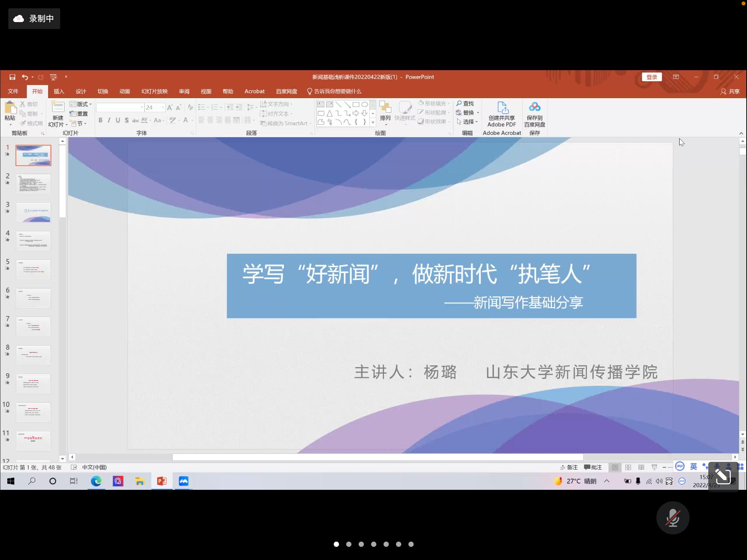This screenshot has width=747, height=560.
Task: Click the slide title text box
Action: point(431,286)
